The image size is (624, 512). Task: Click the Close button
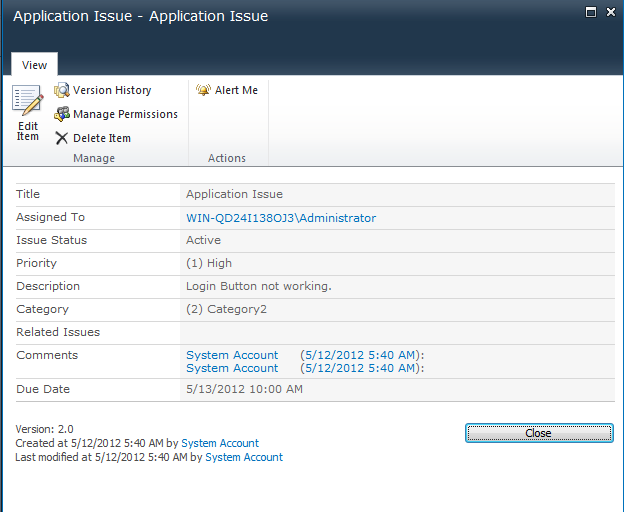coord(539,433)
